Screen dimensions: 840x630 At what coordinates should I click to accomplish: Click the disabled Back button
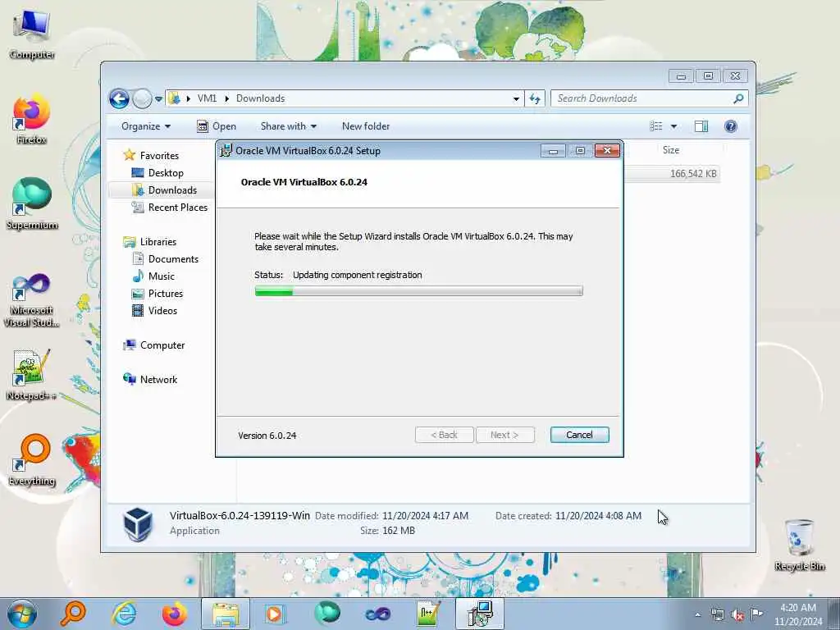444,435
